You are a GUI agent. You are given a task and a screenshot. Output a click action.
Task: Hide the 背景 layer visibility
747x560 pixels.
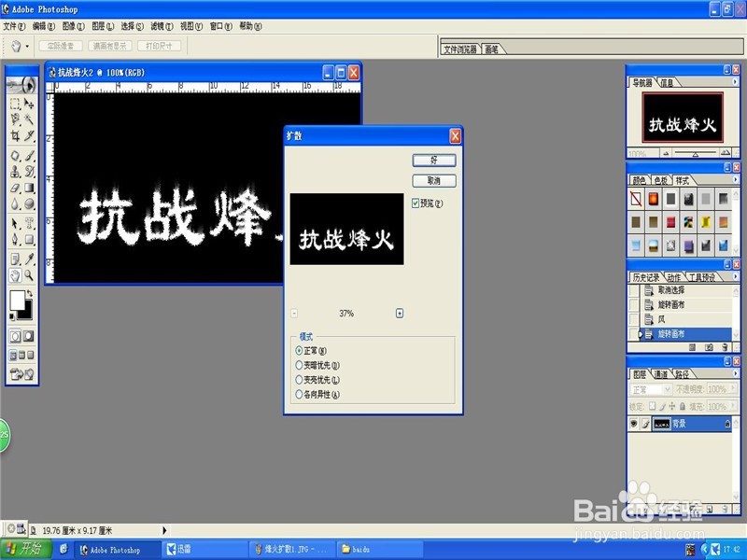click(x=631, y=423)
